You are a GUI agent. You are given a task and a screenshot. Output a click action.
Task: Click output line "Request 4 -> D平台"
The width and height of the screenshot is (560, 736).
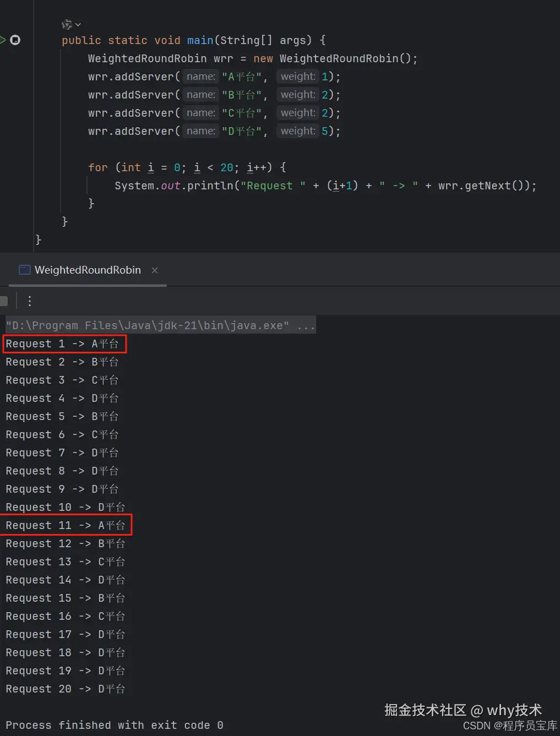pos(62,399)
